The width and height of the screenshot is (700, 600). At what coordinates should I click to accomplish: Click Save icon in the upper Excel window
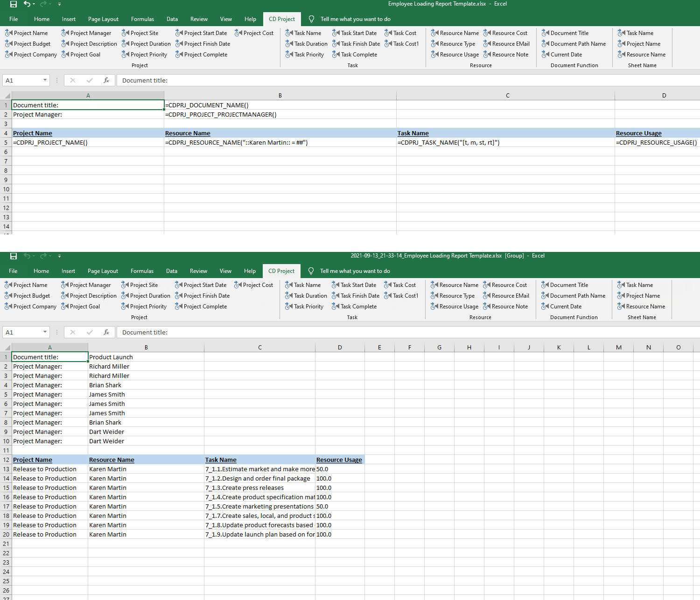[14, 4]
